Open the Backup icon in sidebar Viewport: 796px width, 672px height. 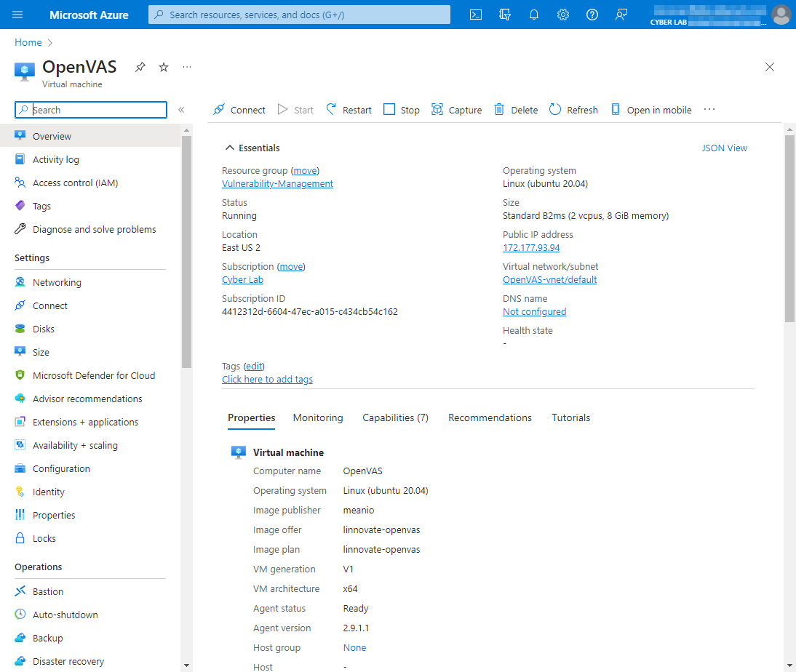[x=20, y=638]
